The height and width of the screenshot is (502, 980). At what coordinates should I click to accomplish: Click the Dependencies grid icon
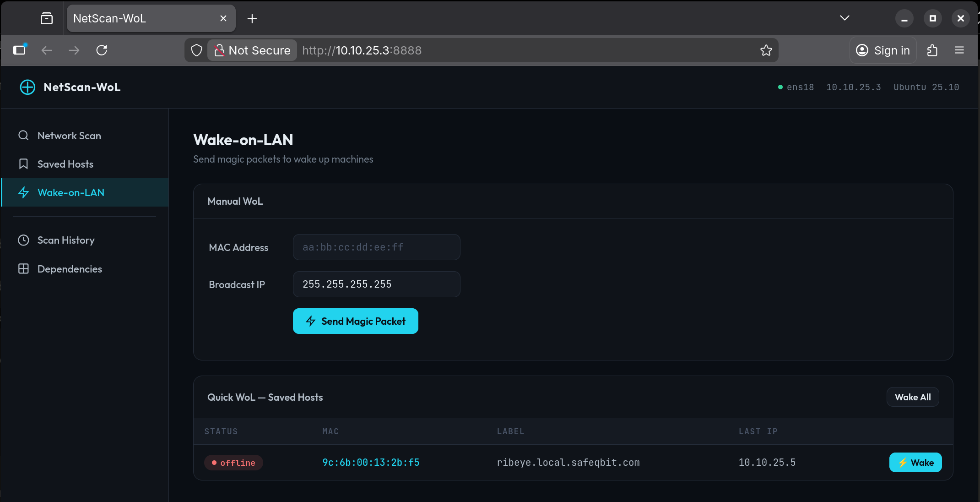point(23,269)
